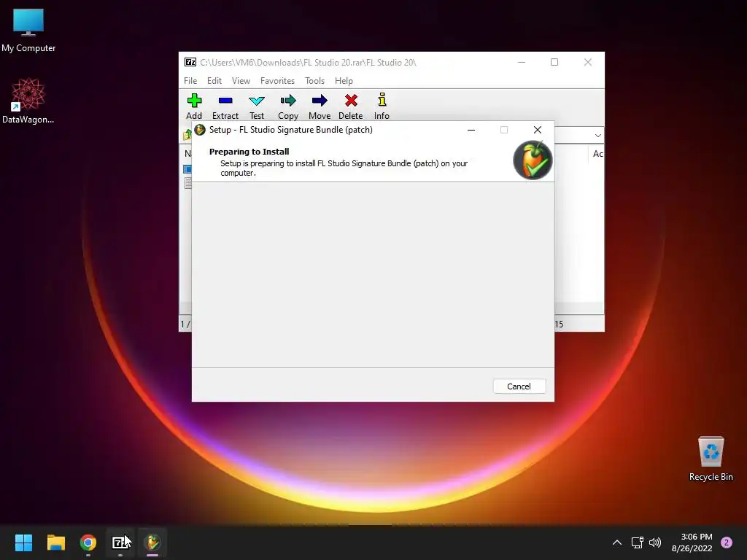
Task: Open the Edit menu in 7-Zip
Action: coord(214,81)
